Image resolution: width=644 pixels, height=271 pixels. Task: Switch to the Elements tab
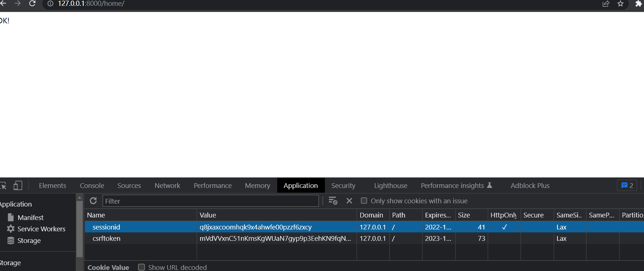(52, 185)
